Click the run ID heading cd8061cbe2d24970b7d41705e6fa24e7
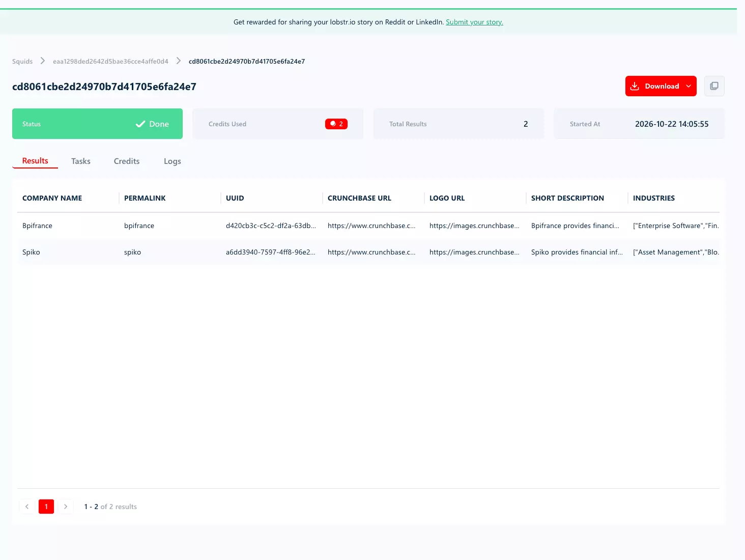Screen dimensions: 745x560 [x=104, y=87]
